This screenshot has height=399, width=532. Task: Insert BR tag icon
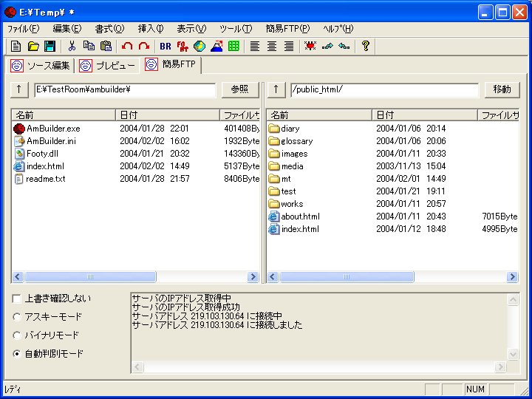(166, 46)
